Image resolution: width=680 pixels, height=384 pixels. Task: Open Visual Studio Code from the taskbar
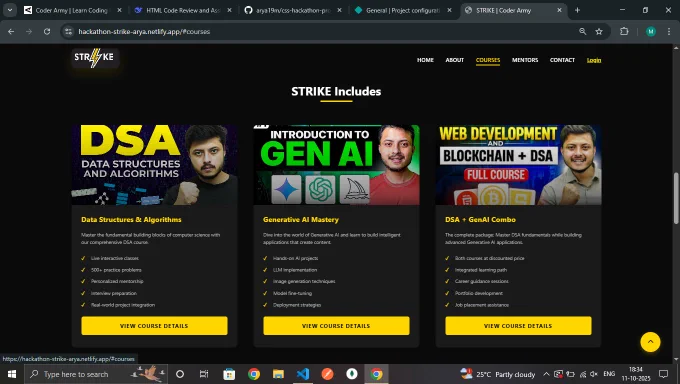click(x=303, y=374)
